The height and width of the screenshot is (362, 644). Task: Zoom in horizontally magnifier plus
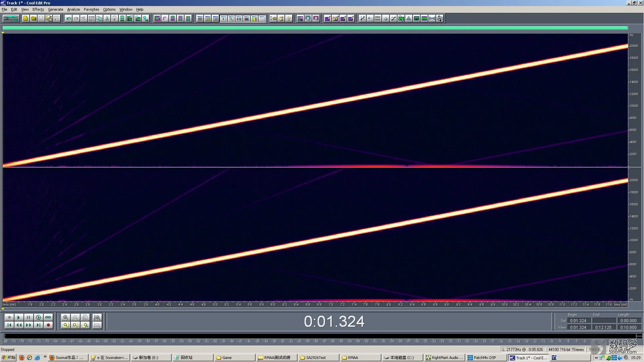tap(65, 317)
